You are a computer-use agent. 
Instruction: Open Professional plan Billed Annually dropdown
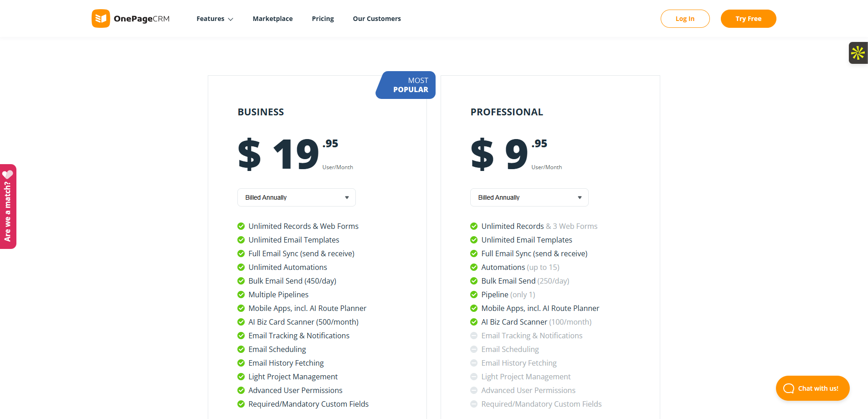[x=529, y=197]
